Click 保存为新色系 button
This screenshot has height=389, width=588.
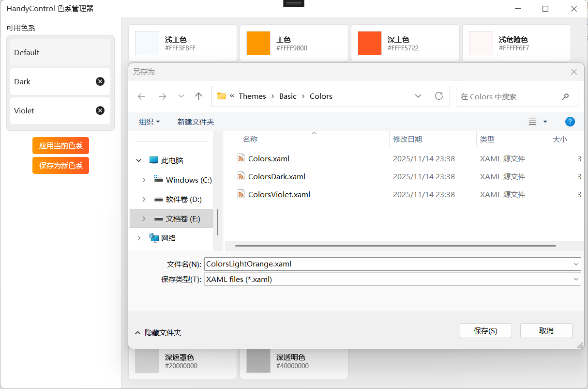pyautogui.click(x=60, y=165)
